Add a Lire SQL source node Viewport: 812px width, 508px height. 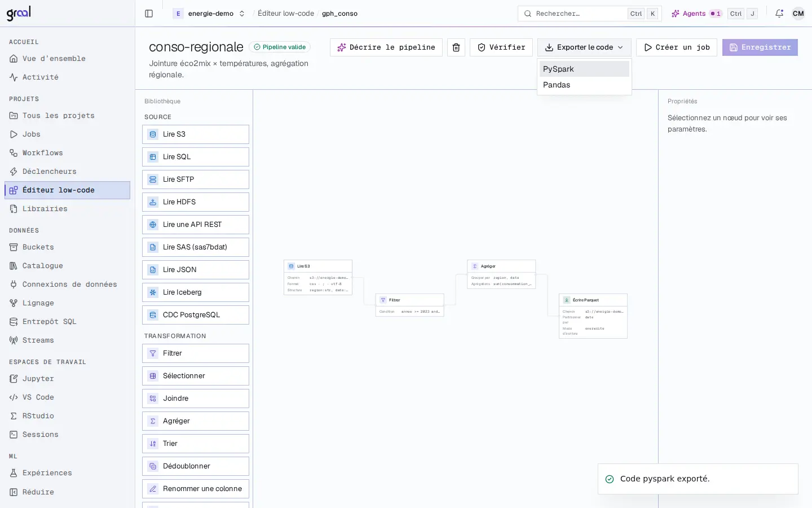point(196,157)
